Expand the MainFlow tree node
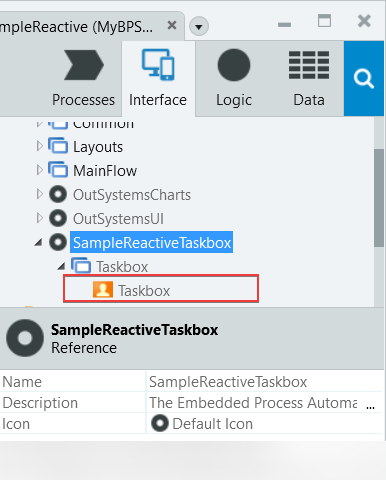 coord(39,170)
